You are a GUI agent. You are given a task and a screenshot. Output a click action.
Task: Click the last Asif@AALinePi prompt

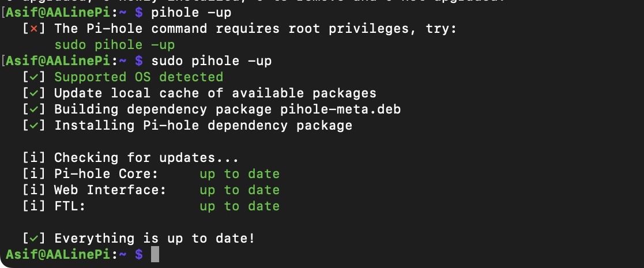click(58, 255)
